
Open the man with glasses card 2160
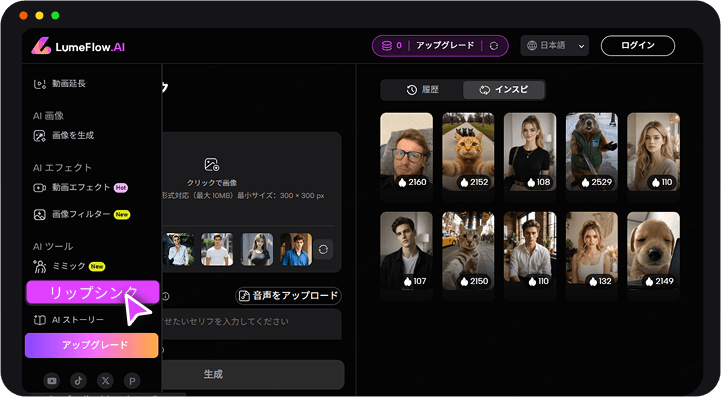(x=406, y=152)
